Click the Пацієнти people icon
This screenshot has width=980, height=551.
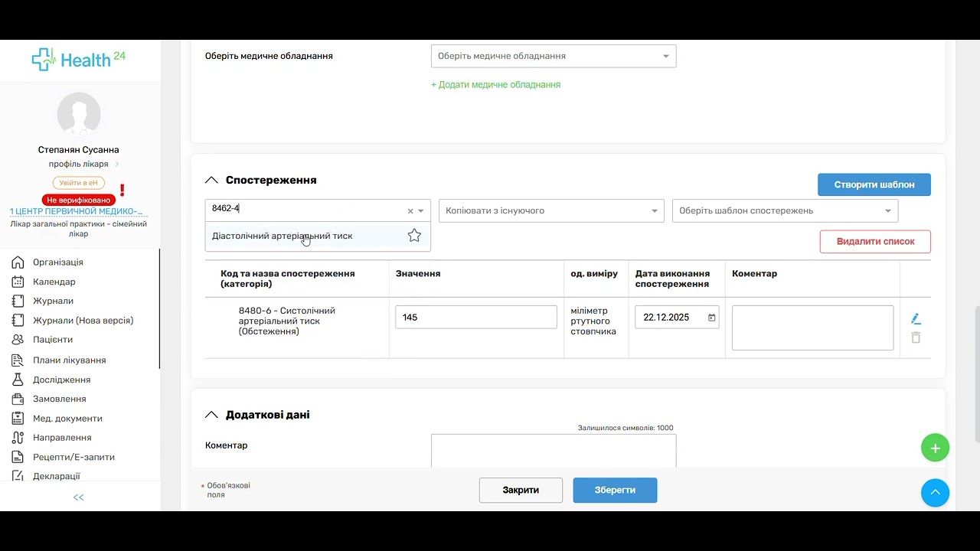coord(18,340)
